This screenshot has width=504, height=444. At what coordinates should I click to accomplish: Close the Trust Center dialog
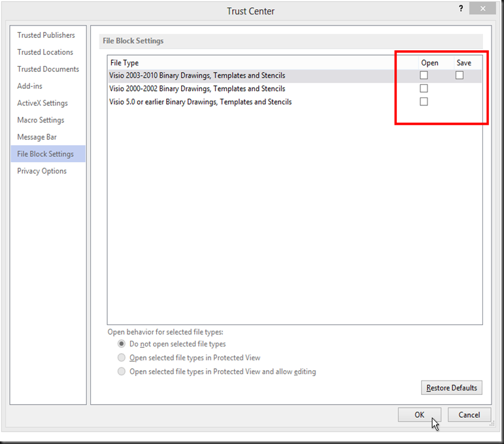tap(482, 9)
